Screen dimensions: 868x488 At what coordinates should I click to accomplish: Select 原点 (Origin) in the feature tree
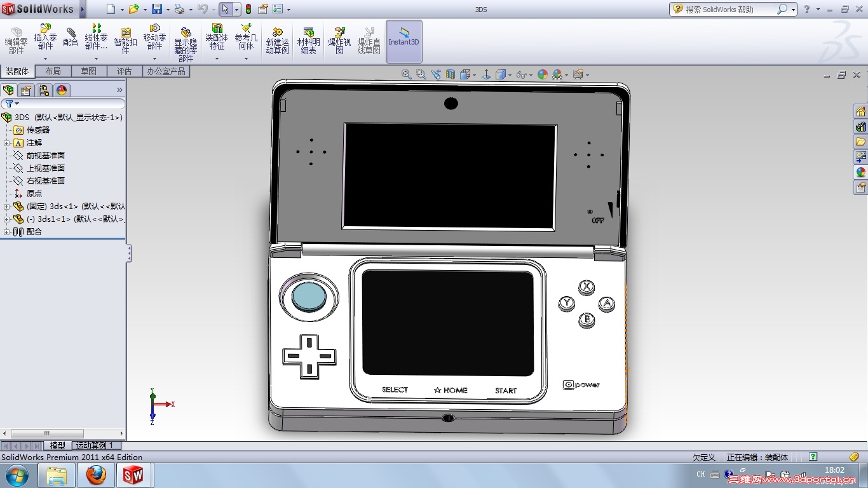click(34, 194)
